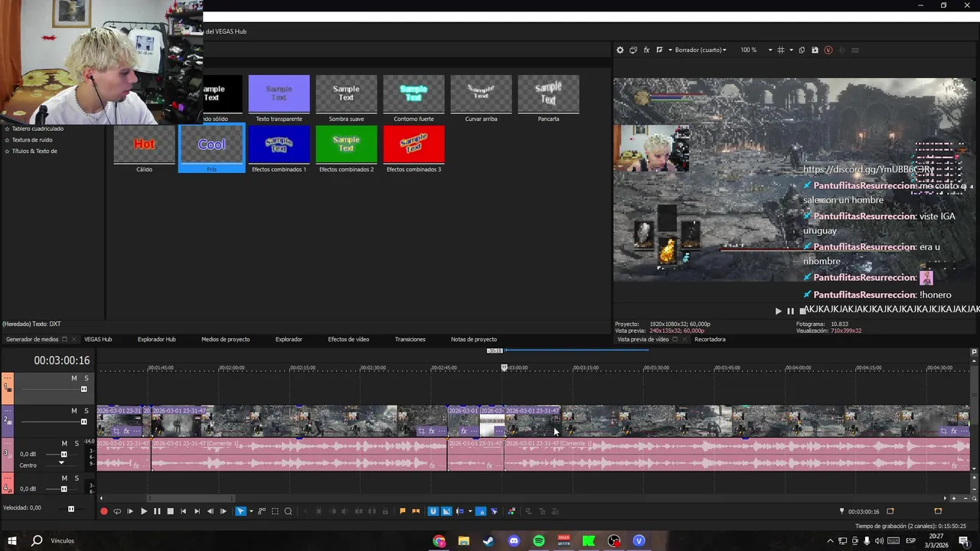Image resolution: width=980 pixels, height=551 pixels.
Task: Open Steam from the taskbar
Action: (488, 541)
